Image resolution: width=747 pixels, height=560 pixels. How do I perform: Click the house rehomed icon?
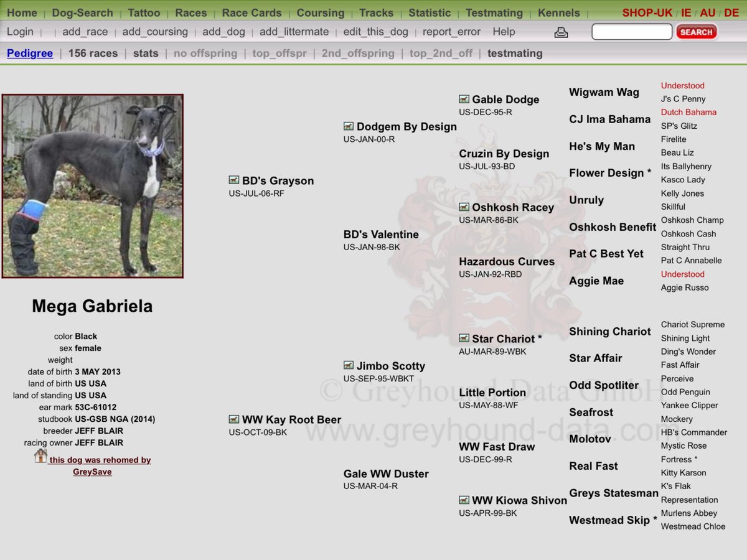pyautogui.click(x=40, y=456)
